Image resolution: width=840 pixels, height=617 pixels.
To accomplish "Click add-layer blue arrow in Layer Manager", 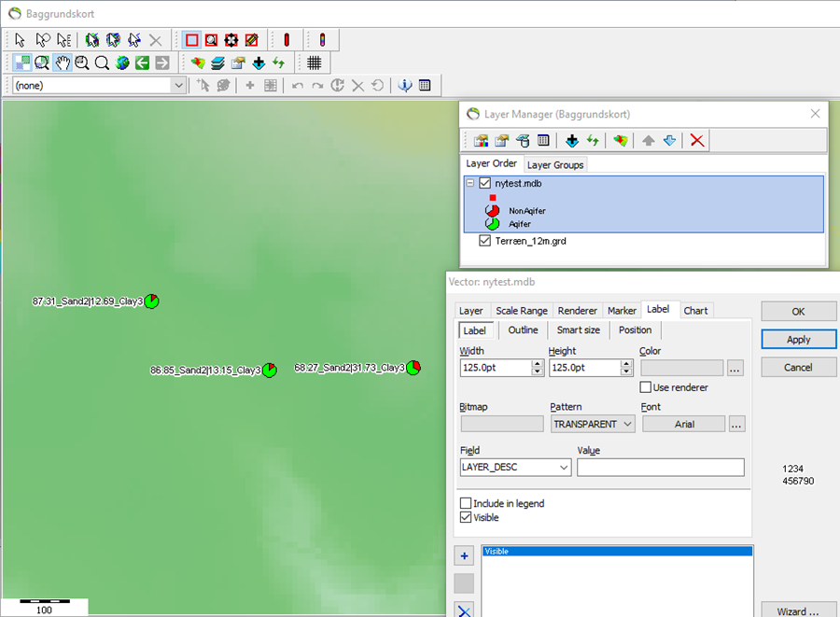I will (x=572, y=140).
